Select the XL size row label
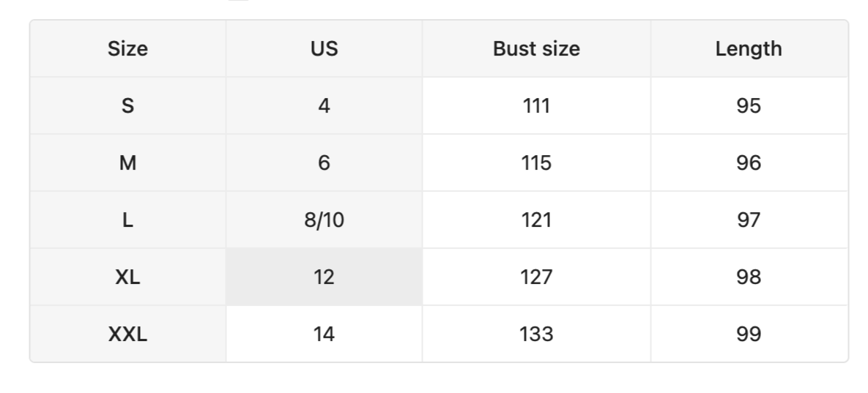This screenshot has width=868, height=393. click(127, 277)
